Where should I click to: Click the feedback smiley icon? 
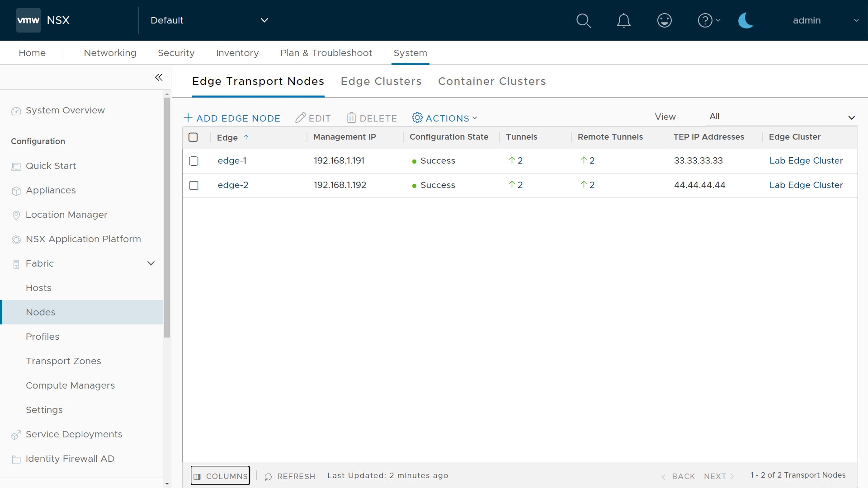click(x=664, y=20)
